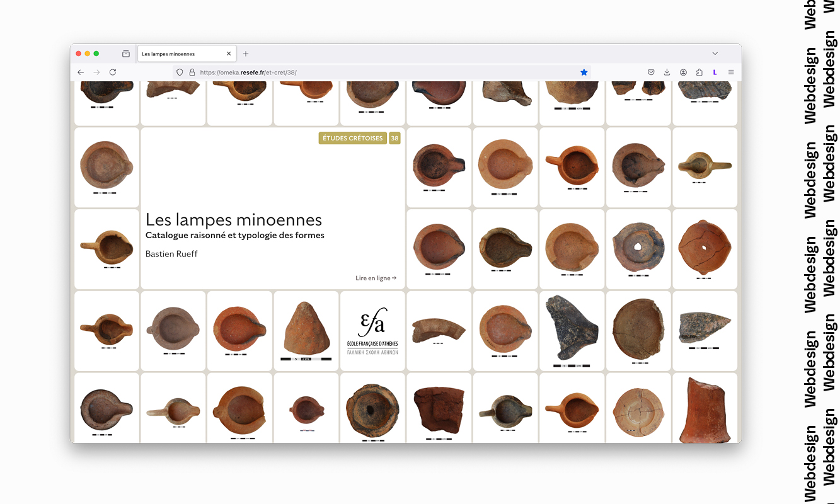This screenshot has height=504, width=840.
Task: Open the tall red pedestal fragment thumbnail
Action: click(705, 408)
